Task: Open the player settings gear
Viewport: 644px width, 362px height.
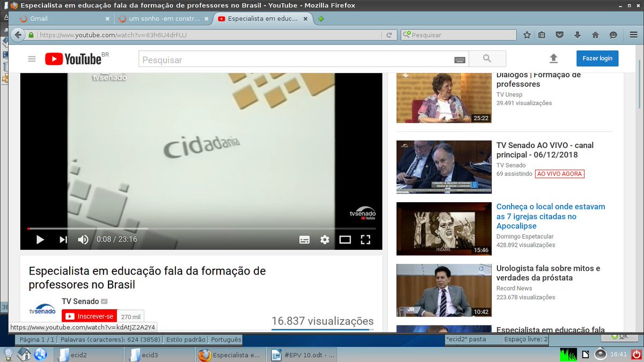Action: pyautogui.click(x=325, y=240)
